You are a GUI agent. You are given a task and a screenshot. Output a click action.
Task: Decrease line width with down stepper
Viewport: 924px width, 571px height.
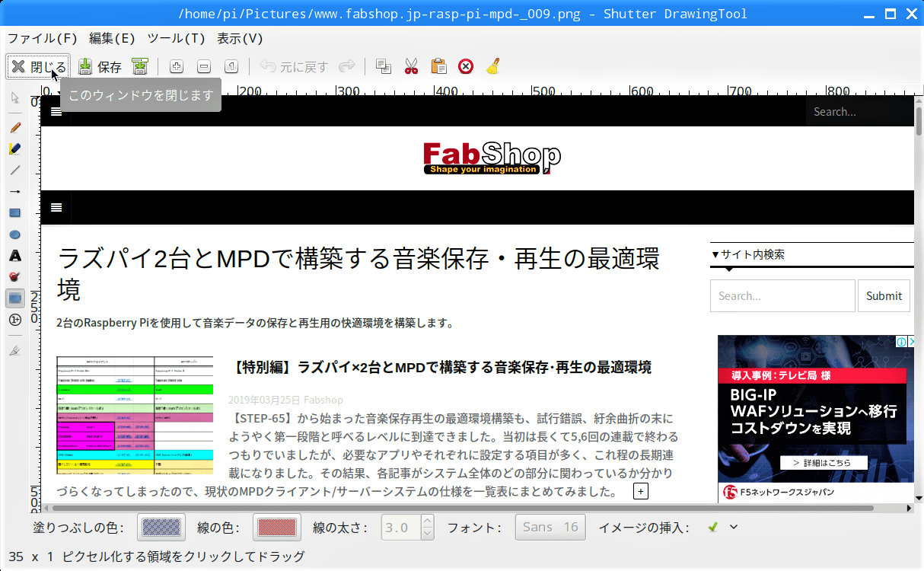427,533
